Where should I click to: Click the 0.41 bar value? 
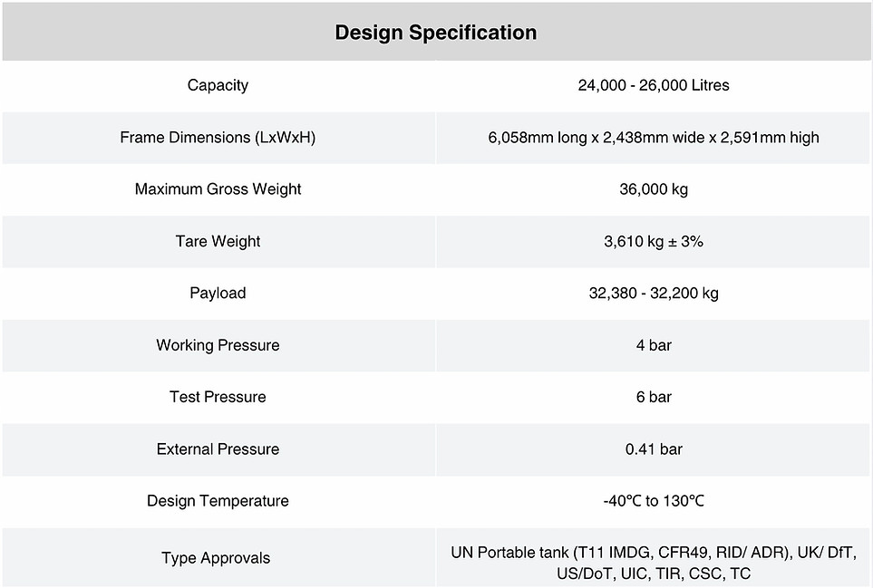tap(654, 448)
